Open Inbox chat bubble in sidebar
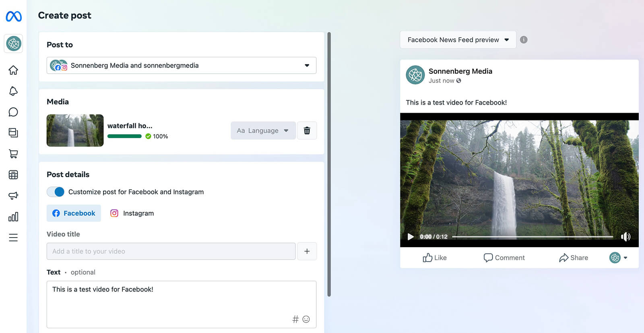This screenshot has height=333, width=644. tap(13, 112)
